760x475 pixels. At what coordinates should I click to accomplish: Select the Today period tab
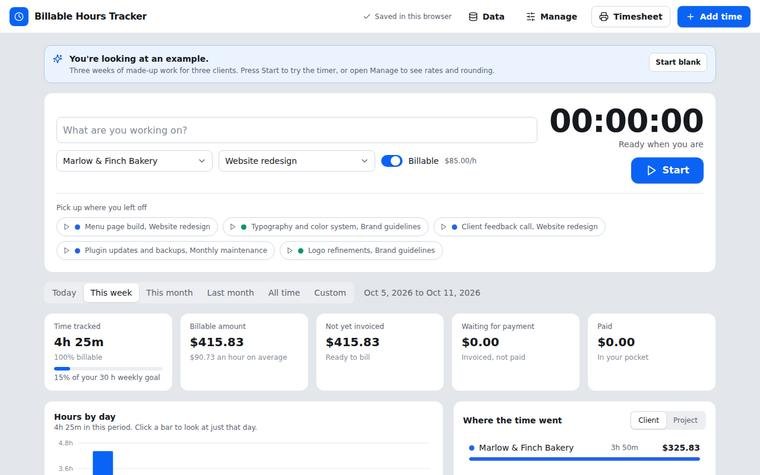(x=64, y=293)
